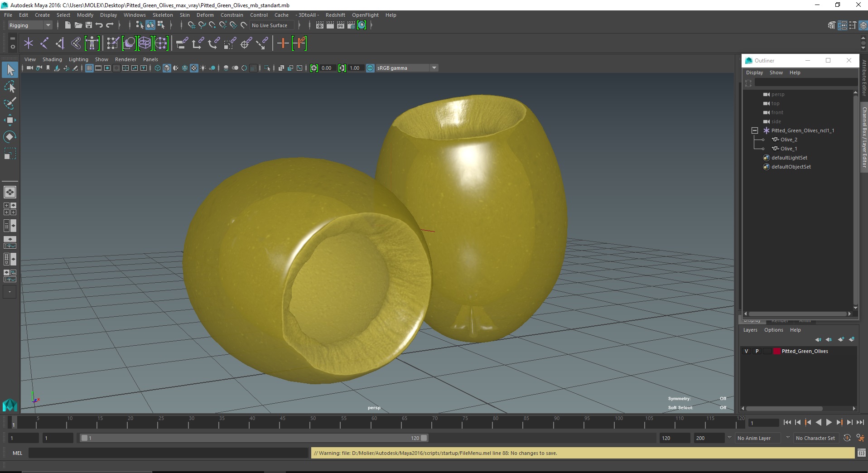This screenshot has width=868, height=473.
Task: Open the No Anim Layer dropdown
Action: pos(758,438)
